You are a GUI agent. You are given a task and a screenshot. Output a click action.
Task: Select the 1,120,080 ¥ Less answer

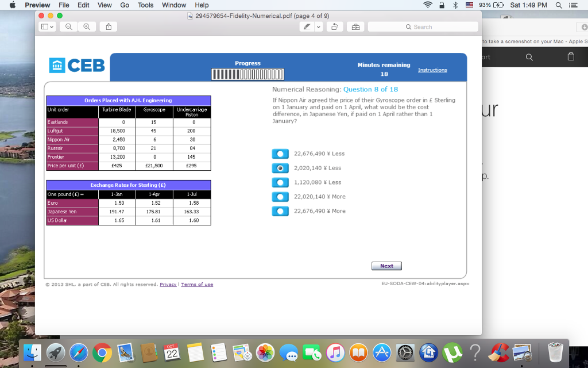[x=280, y=182]
